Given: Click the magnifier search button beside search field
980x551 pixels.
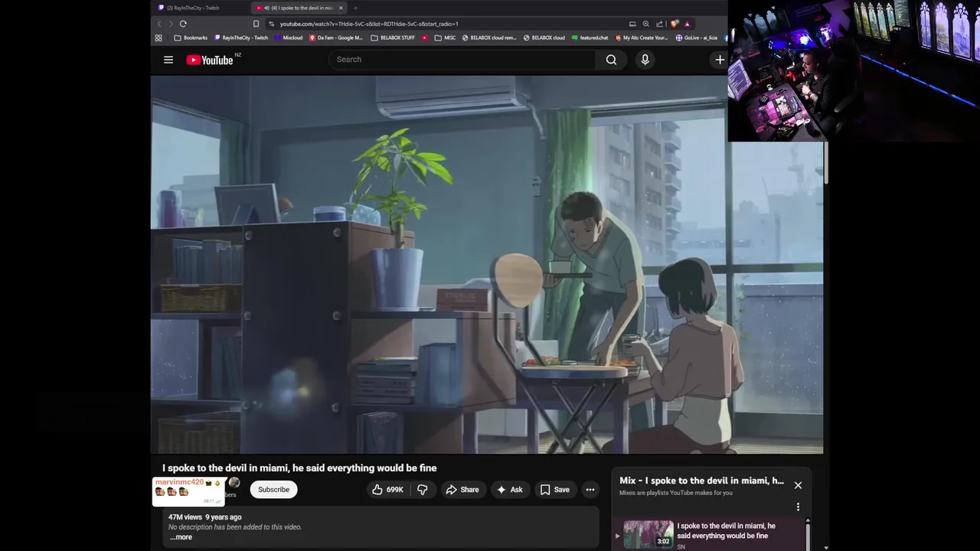Looking at the screenshot, I should click(611, 60).
